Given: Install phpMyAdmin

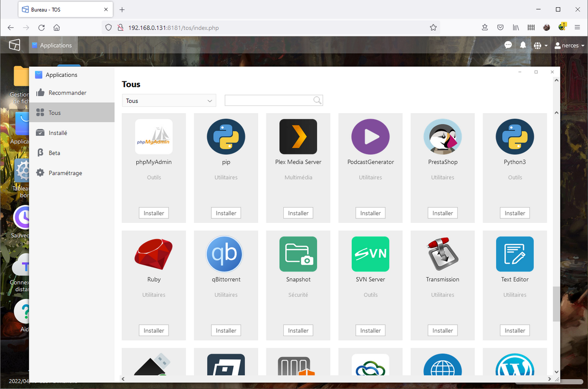Looking at the screenshot, I should click(x=154, y=213).
